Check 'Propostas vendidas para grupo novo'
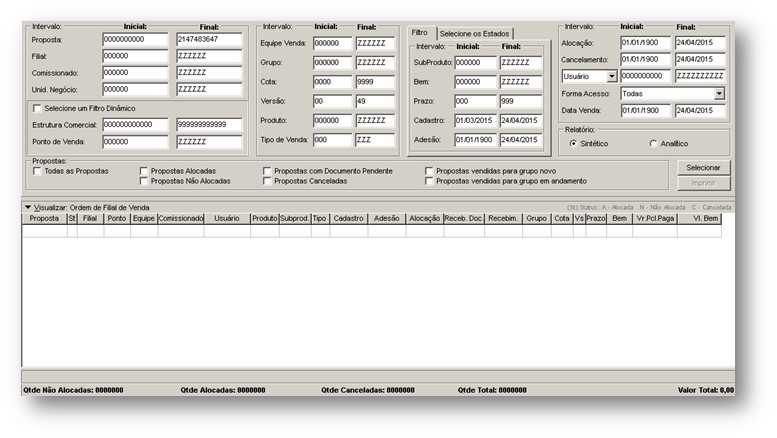This screenshot has height=438, width=777. click(429, 171)
